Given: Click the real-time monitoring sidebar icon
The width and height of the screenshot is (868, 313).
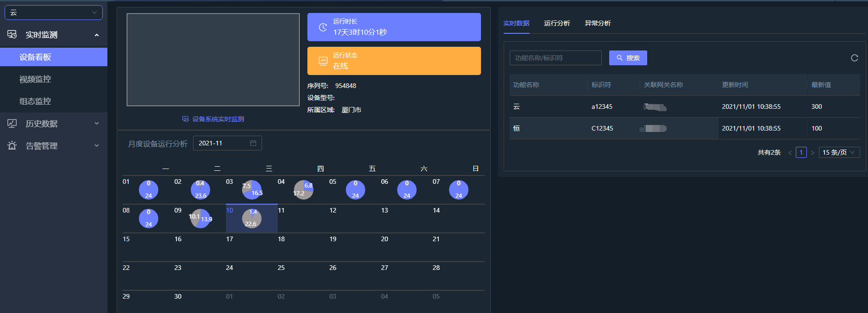Looking at the screenshot, I should tap(12, 35).
